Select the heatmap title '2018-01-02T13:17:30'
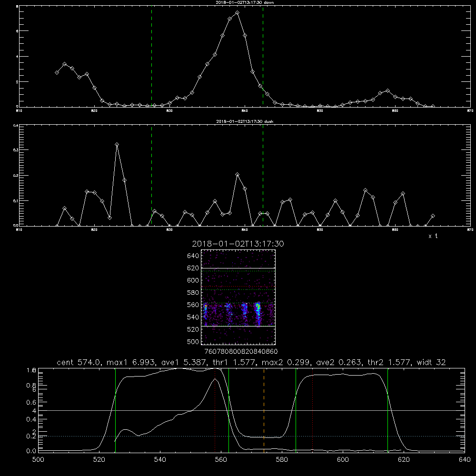Viewport: 476px width, 476px height. coord(238,244)
